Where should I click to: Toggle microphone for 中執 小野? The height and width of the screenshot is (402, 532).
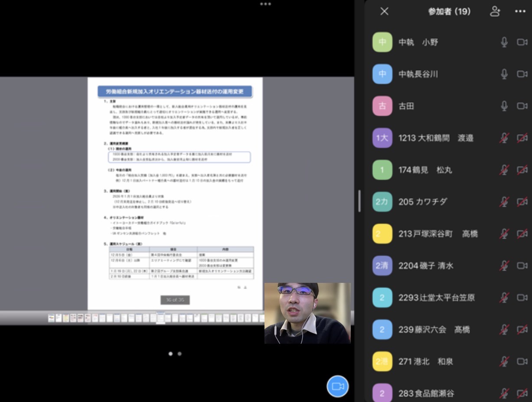click(x=504, y=42)
